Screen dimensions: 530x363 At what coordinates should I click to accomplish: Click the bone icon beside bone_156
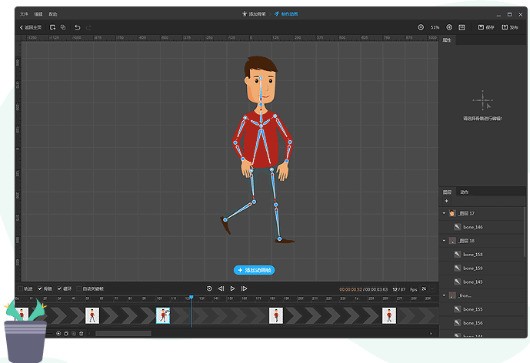[x=457, y=323]
